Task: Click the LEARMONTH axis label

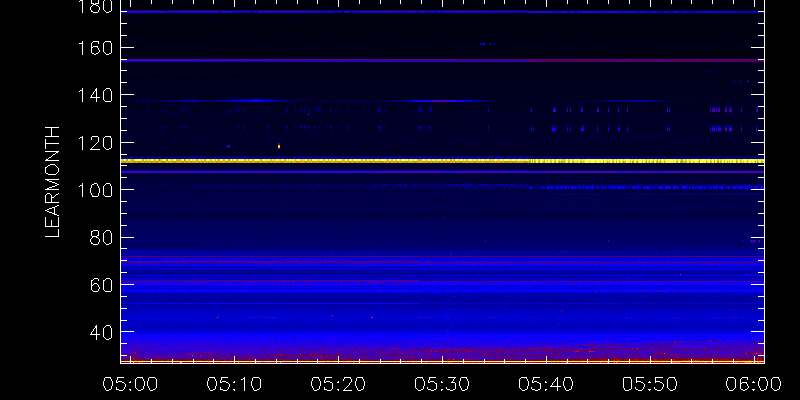Action: 53,182
